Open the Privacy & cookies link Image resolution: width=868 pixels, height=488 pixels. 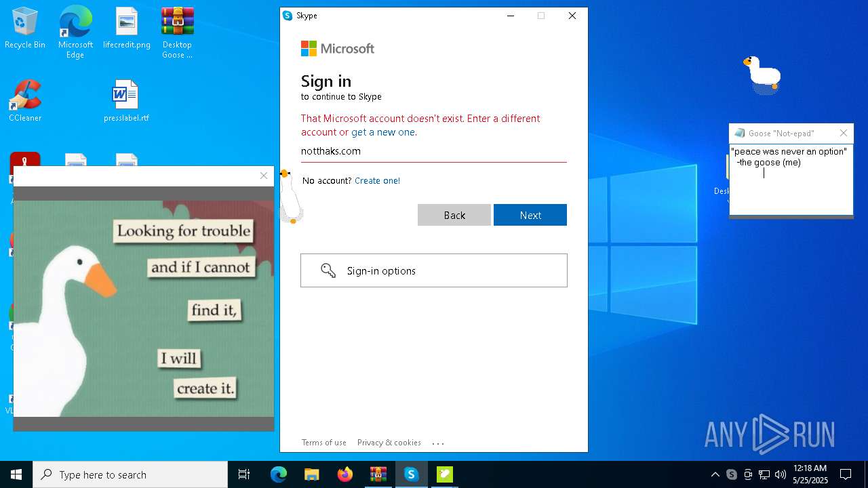click(x=389, y=443)
